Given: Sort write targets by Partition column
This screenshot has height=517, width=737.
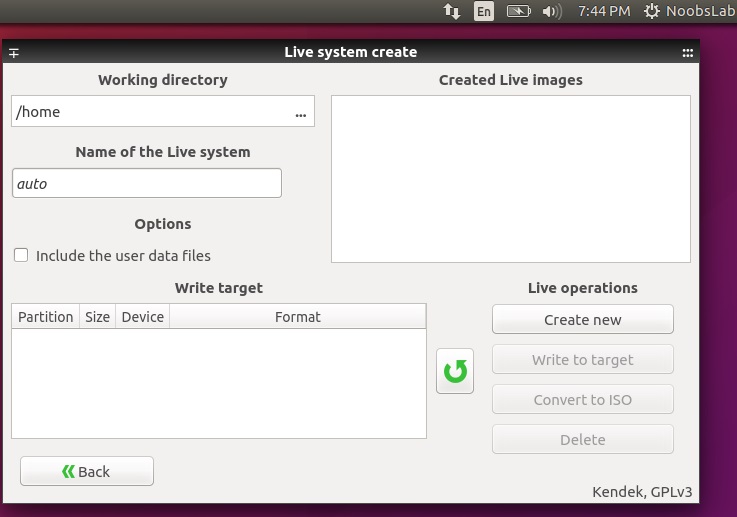Looking at the screenshot, I should [x=46, y=317].
